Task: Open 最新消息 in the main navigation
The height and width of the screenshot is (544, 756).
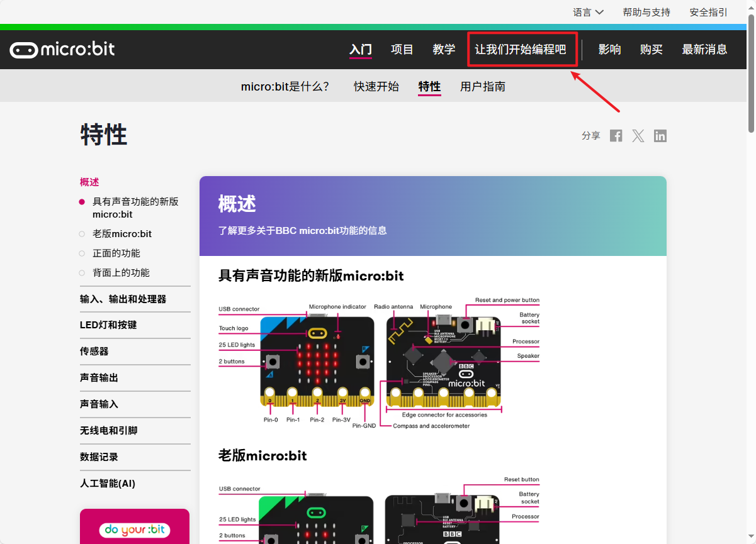Action: pyautogui.click(x=704, y=50)
